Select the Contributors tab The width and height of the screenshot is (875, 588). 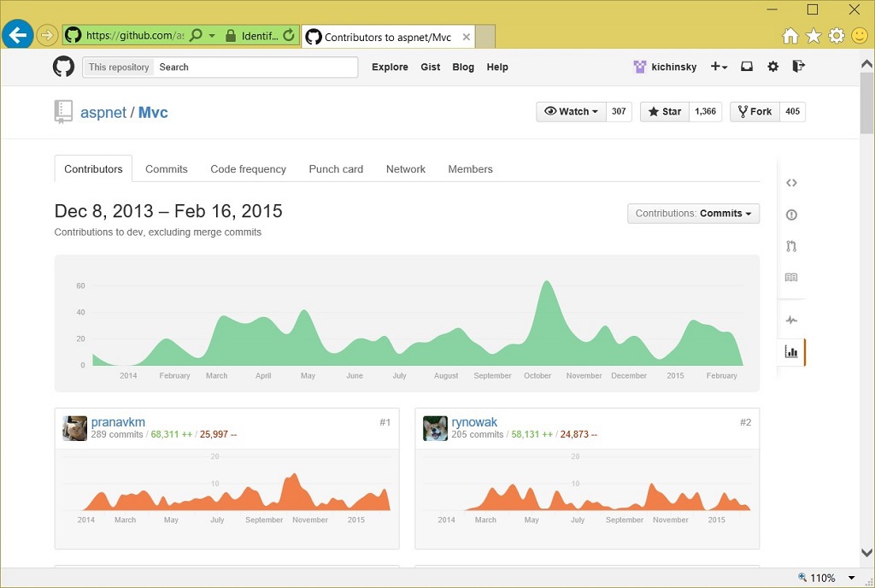93,169
